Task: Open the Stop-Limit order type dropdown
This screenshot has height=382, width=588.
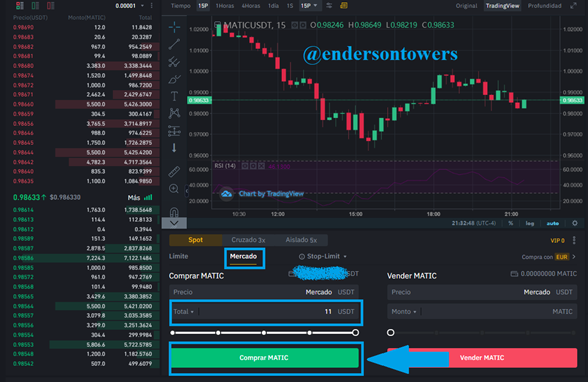Action: [x=322, y=256]
